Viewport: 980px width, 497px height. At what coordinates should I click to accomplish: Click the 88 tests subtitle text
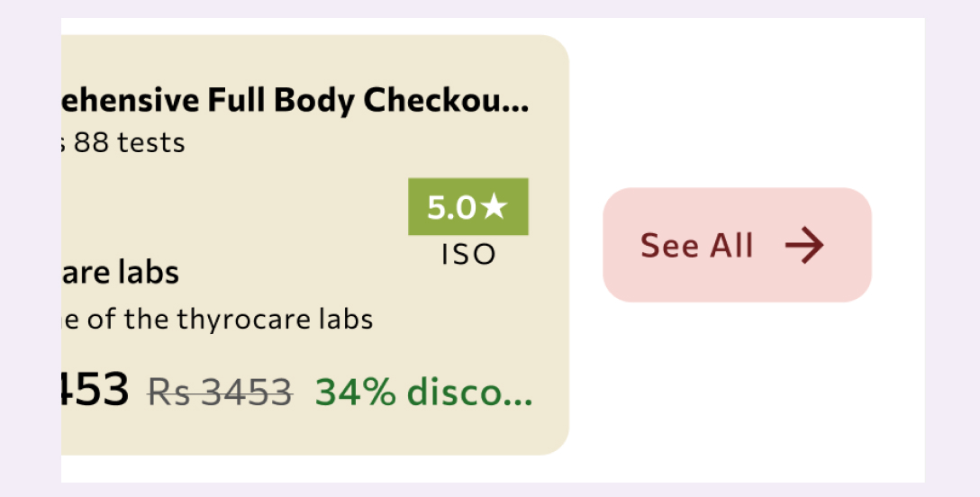123,143
